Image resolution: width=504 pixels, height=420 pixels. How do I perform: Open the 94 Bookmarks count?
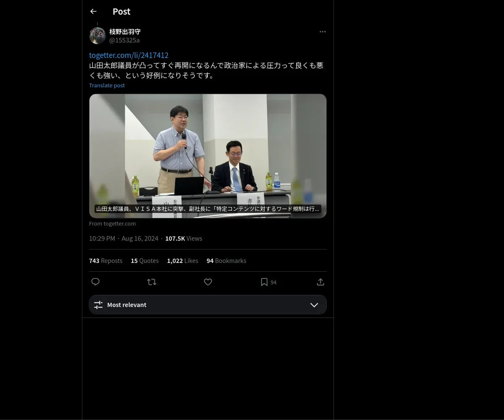point(226,261)
